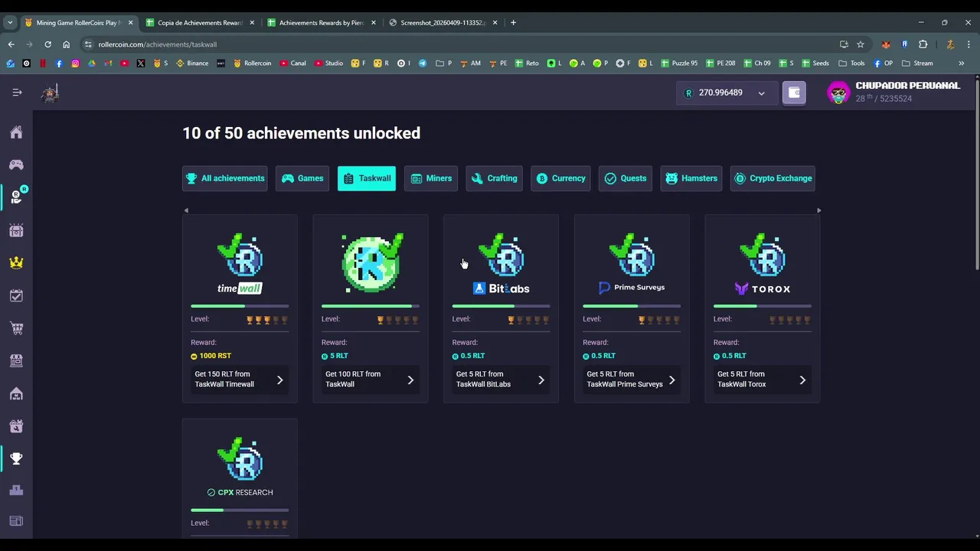Open the chest rewards sidebar icon
The image size is (980, 551).
click(16, 230)
